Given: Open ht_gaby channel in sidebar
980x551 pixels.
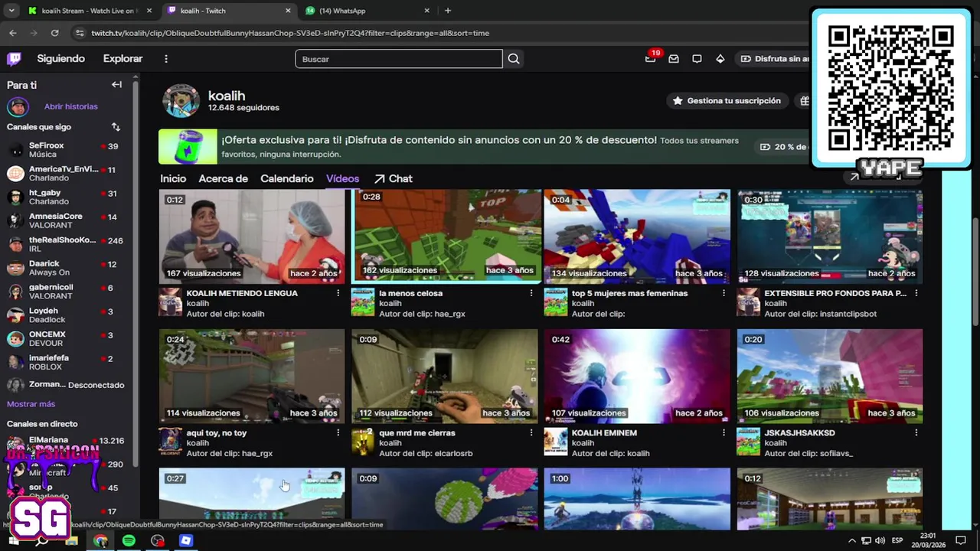Looking at the screenshot, I should click(67, 197).
